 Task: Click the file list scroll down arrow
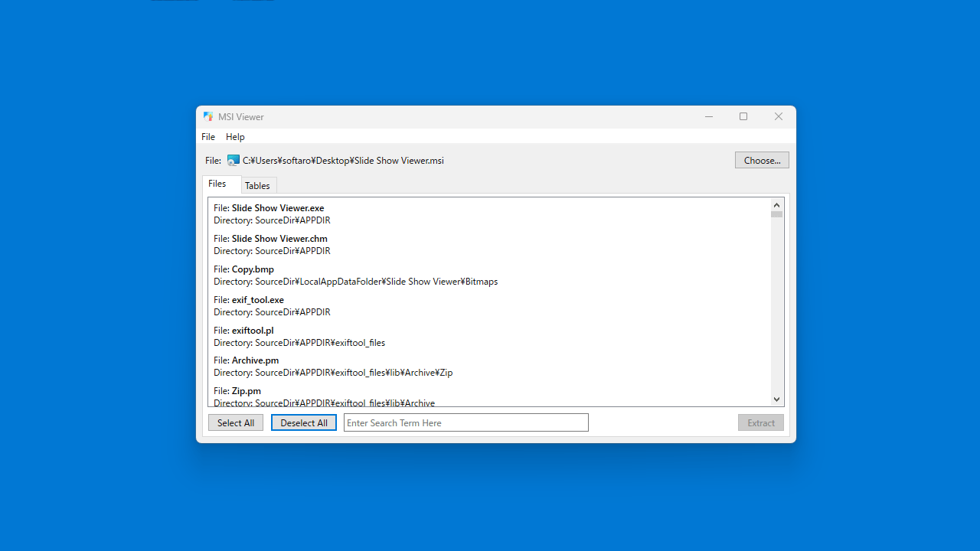coord(776,399)
